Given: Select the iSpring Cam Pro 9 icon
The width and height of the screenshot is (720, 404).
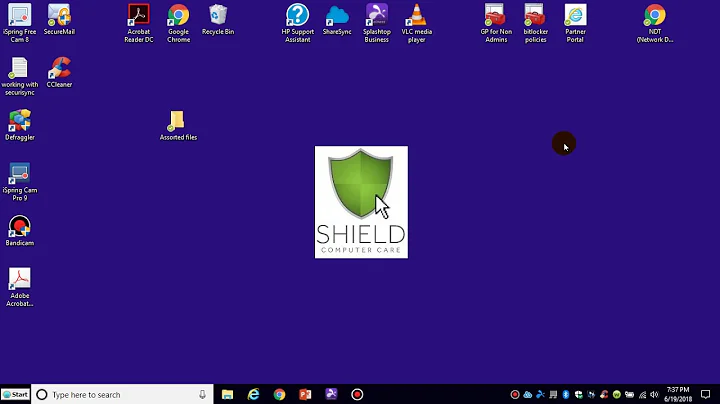Looking at the screenshot, I should pyautogui.click(x=20, y=181).
